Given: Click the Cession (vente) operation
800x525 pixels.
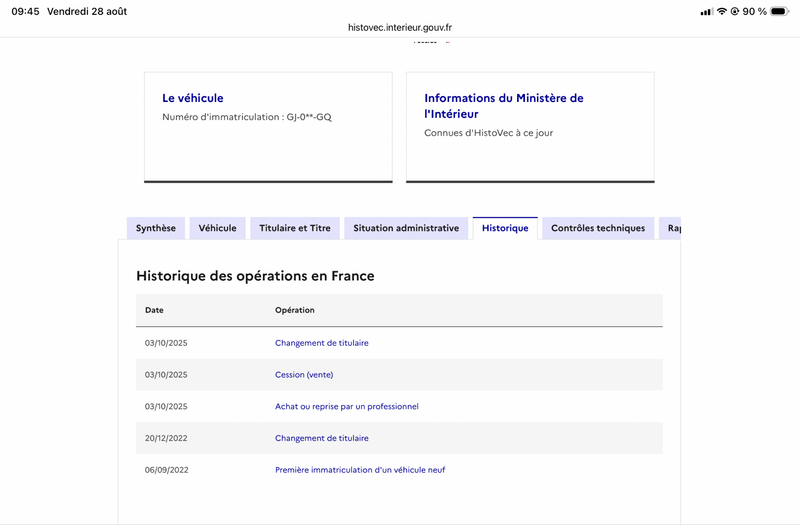Looking at the screenshot, I should pyautogui.click(x=304, y=374).
